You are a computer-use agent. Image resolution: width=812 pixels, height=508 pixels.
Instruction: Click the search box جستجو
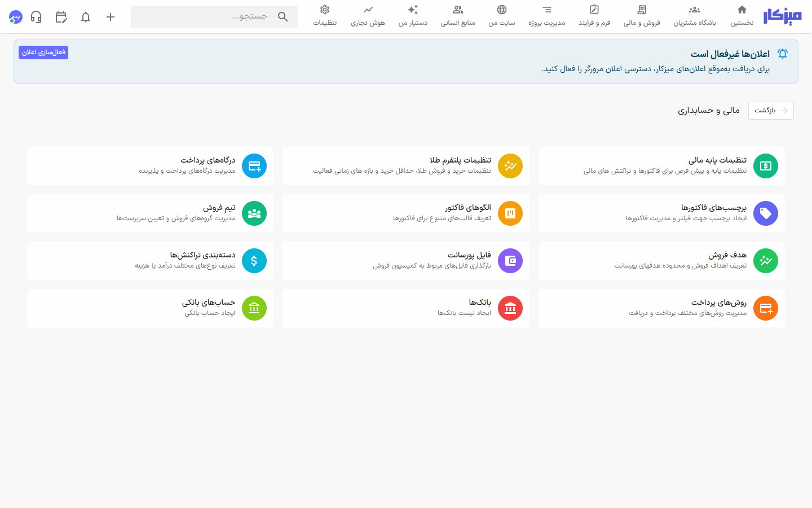(214, 17)
